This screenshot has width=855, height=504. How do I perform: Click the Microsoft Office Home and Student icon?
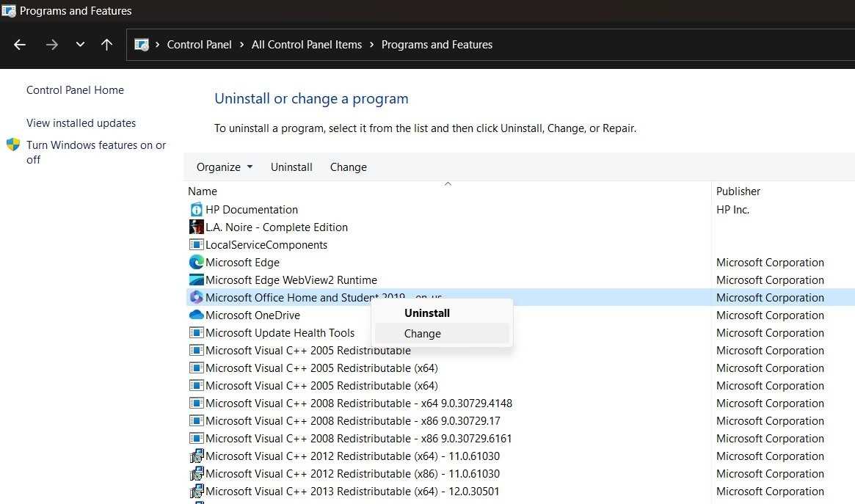(196, 298)
